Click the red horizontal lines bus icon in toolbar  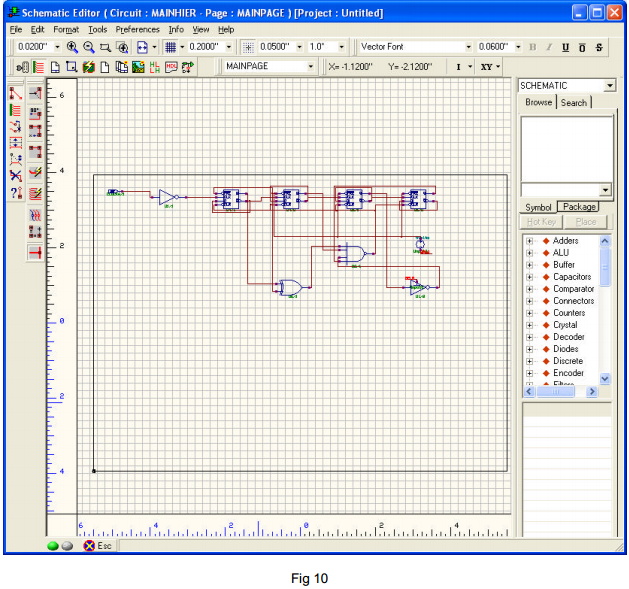coord(39,67)
